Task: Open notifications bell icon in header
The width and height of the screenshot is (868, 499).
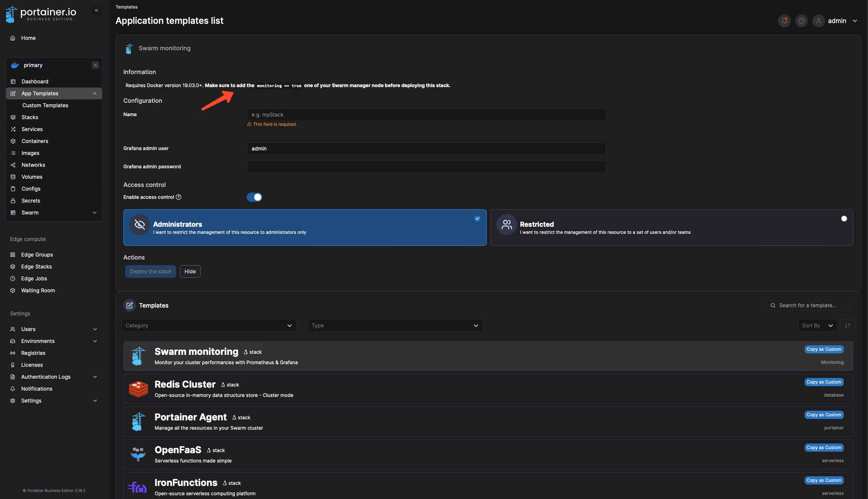Action: 784,21
